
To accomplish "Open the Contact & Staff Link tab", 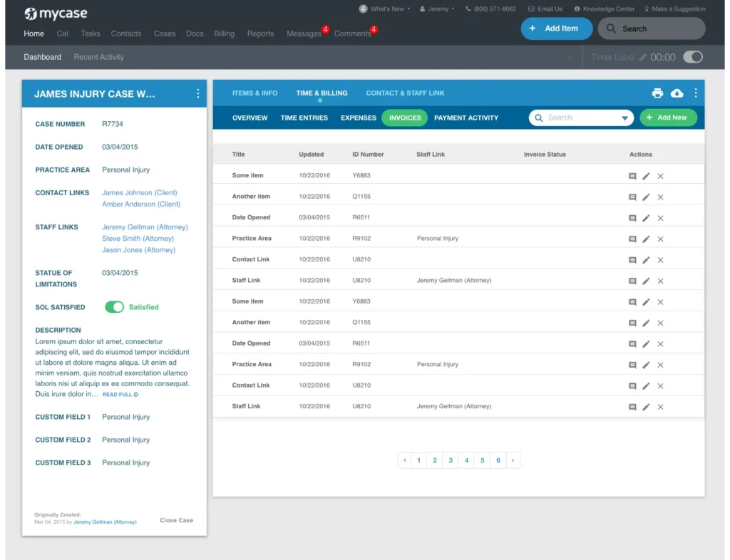I will [405, 93].
